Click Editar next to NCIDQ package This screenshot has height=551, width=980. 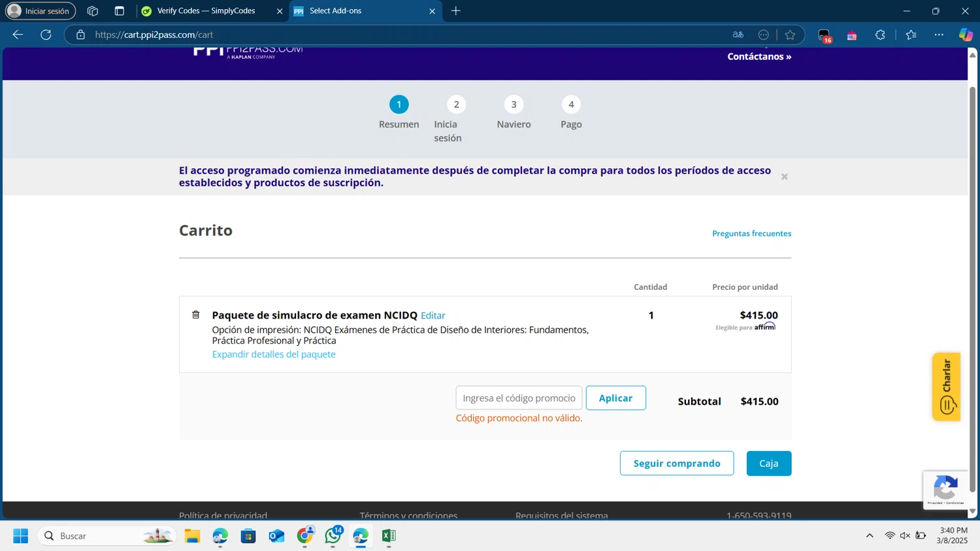[433, 316]
